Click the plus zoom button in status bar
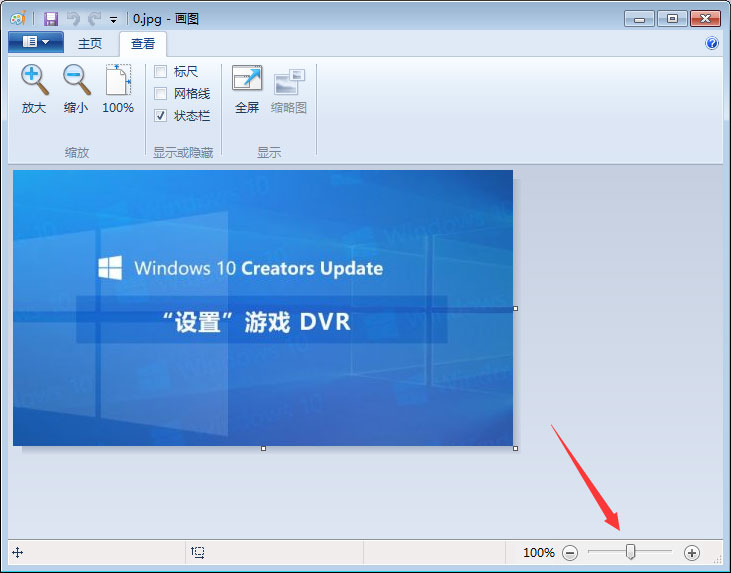 point(692,552)
